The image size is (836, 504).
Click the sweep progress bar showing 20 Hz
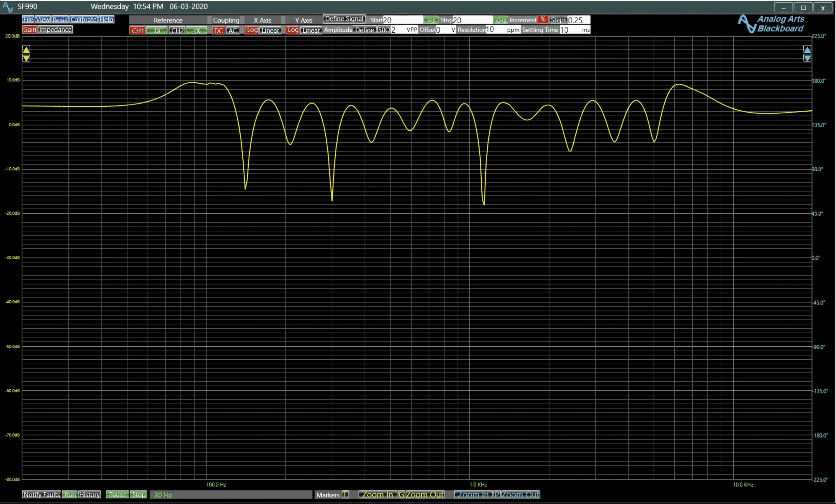(x=231, y=495)
